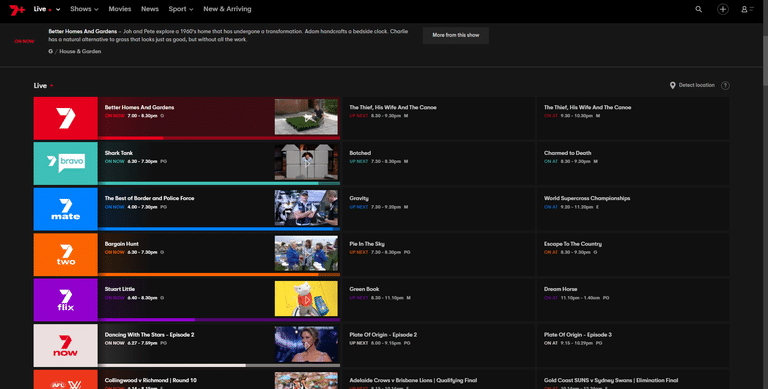Screen dimensions: 768x389
Task: Select Green Book listing
Action: [438, 300]
